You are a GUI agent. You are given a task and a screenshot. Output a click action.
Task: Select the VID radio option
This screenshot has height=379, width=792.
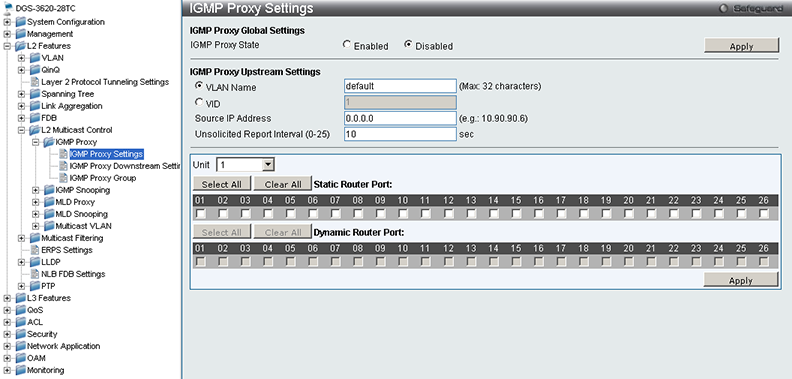coord(199,103)
